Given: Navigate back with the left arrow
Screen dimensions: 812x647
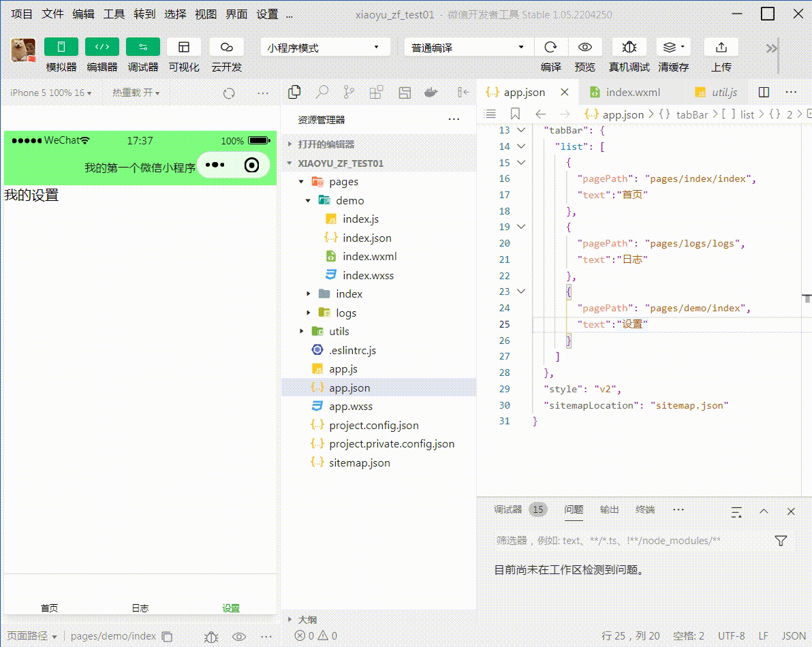Looking at the screenshot, I should click(541, 114).
